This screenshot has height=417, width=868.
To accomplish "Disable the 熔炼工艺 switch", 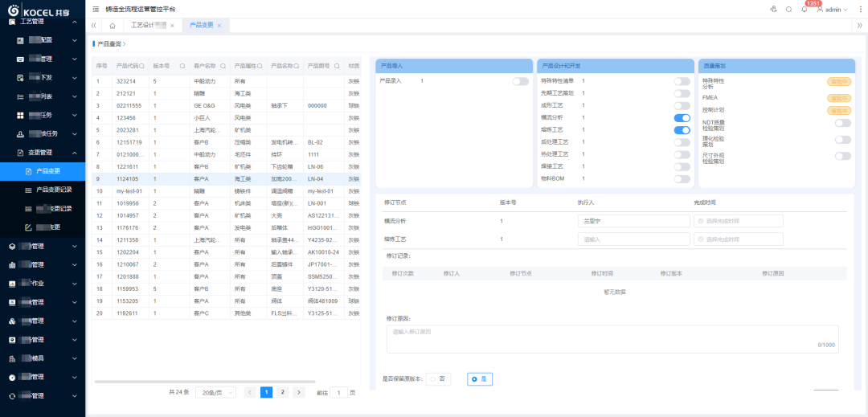I will (682, 130).
